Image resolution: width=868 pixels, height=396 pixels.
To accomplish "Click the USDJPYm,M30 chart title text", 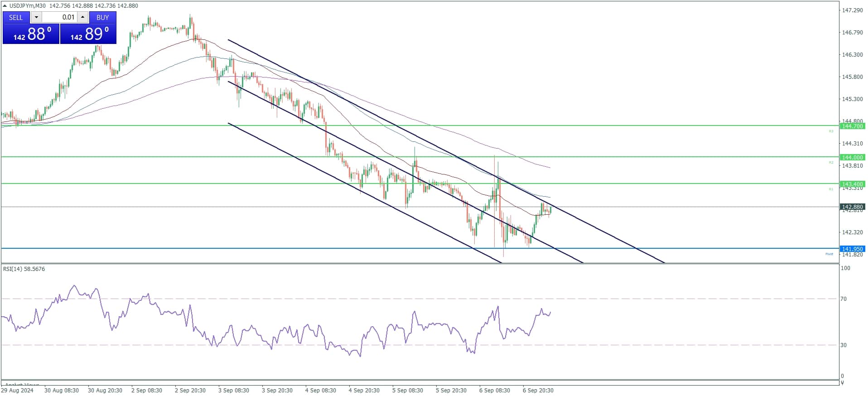I will 28,5.
